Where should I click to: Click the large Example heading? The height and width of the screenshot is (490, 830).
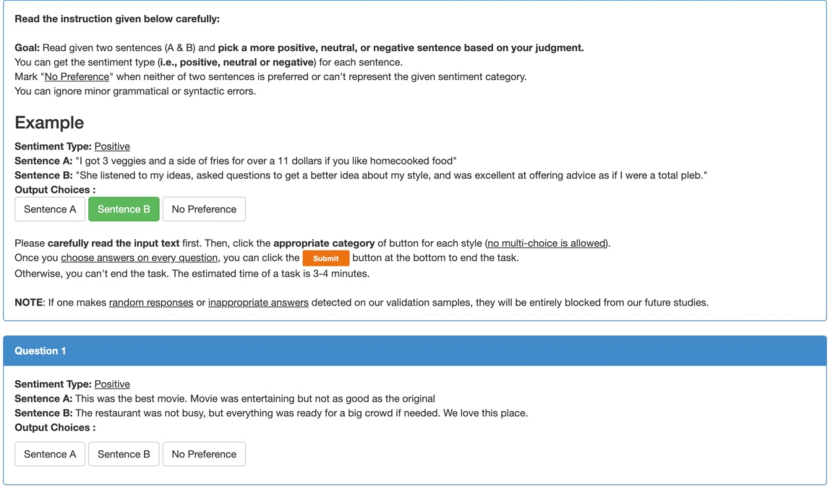click(x=49, y=123)
